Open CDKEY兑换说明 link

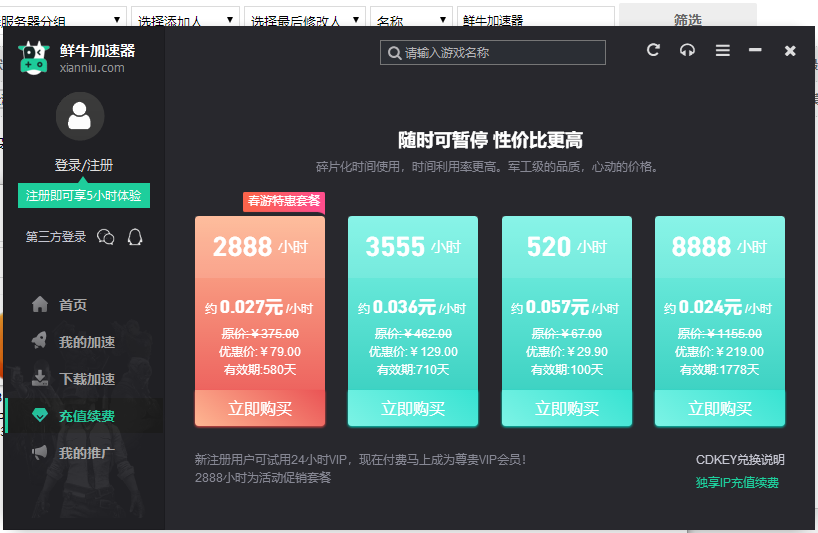(740, 459)
